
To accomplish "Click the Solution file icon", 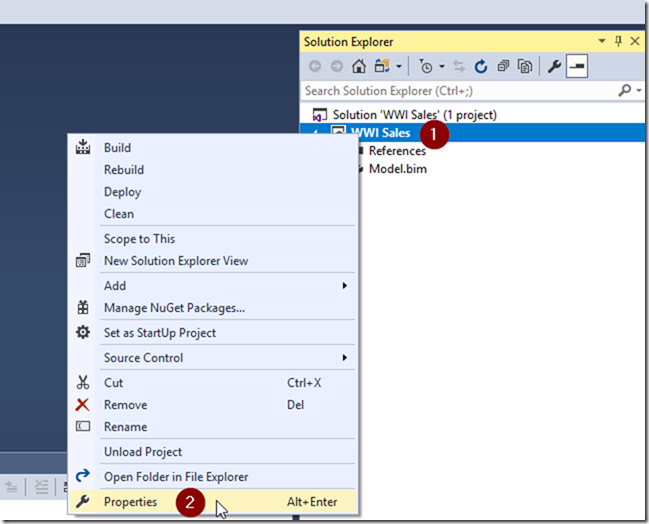I will coord(320,115).
